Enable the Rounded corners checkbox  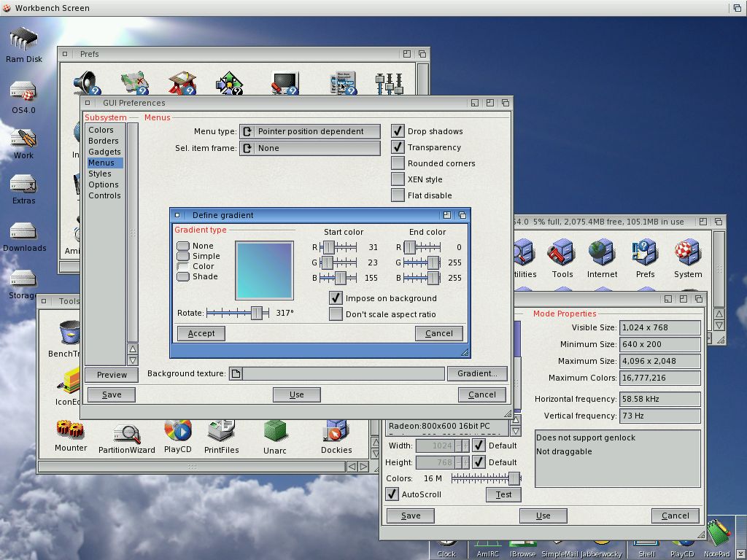tap(398, 163)
